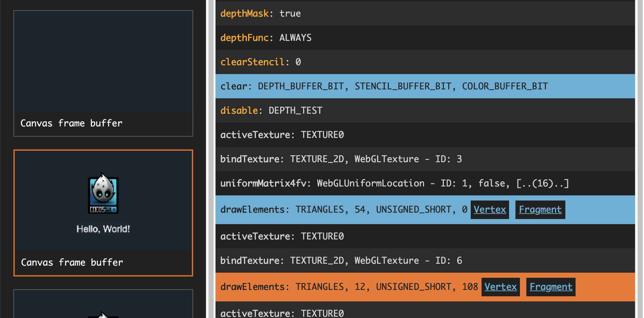Select the depthFunc: ALWAYS command

425,38
